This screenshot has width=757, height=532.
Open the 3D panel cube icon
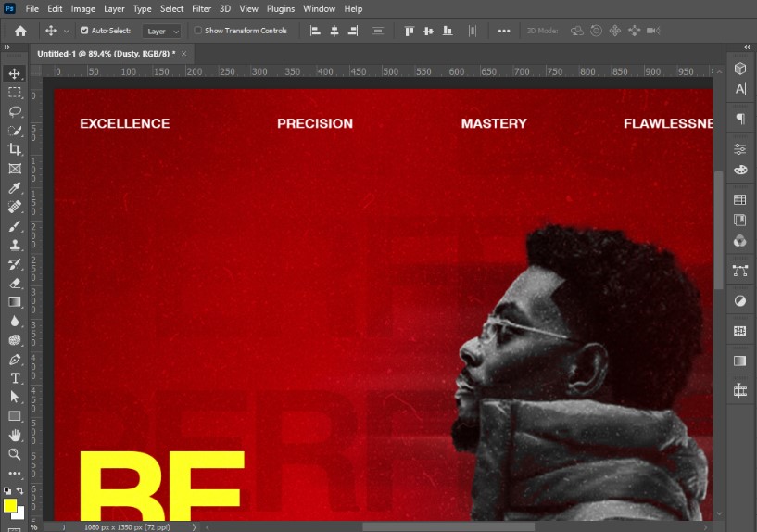click(x=740, y=69)
